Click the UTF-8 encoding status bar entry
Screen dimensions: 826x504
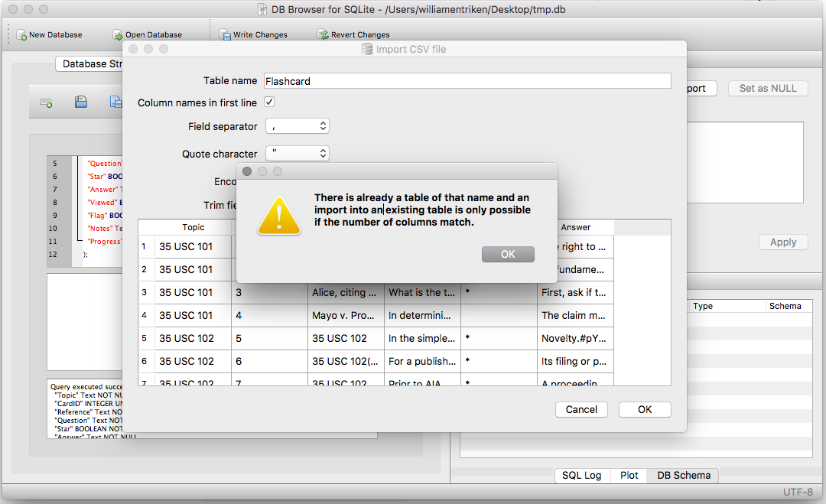798,492
